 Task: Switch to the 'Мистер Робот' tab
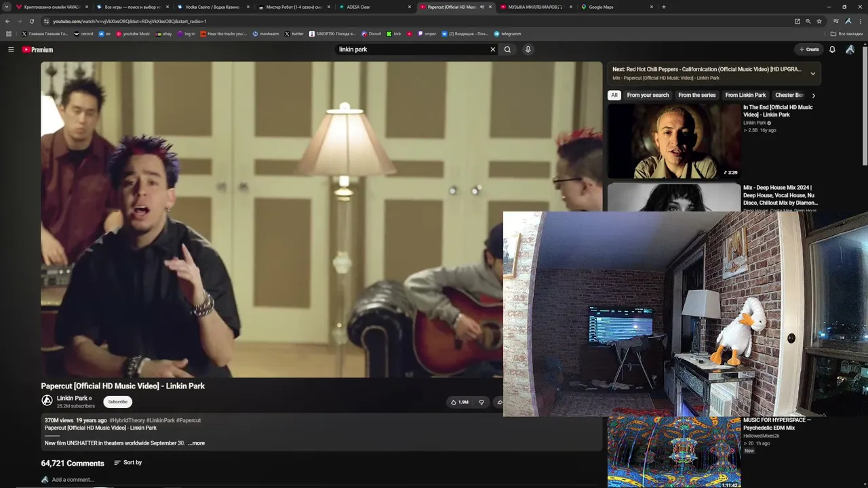(x=294, y=7)
